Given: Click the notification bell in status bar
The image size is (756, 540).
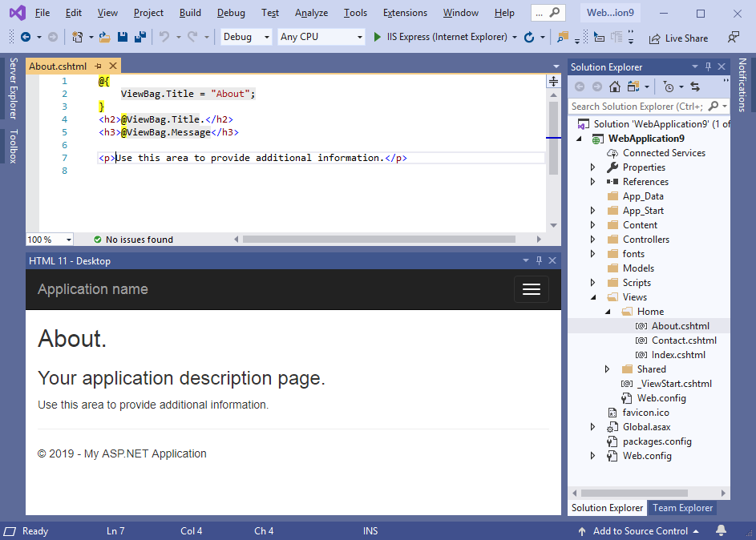Looking at the screenshot, I should 721,530.
